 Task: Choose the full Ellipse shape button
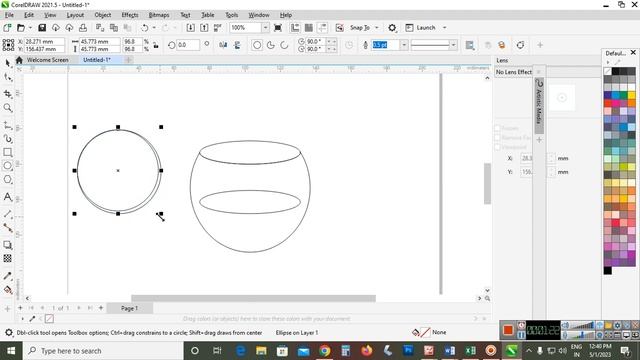[x=257, y=45]
